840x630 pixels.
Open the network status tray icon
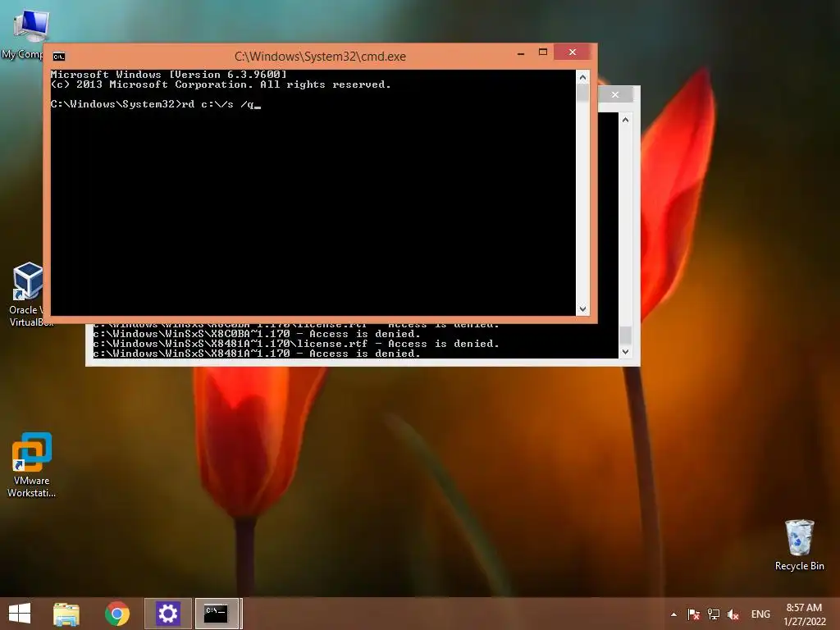tap(714, 614)
